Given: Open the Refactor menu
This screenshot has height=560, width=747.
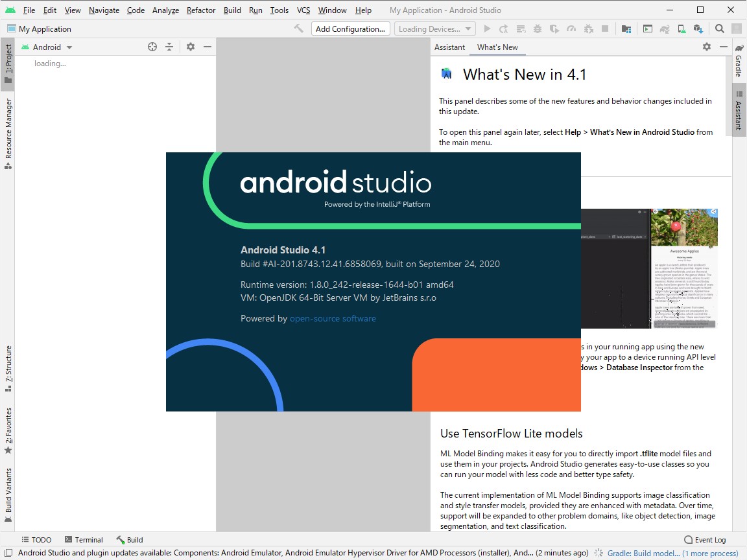Looking at the screenshot, I should point(200,10).
